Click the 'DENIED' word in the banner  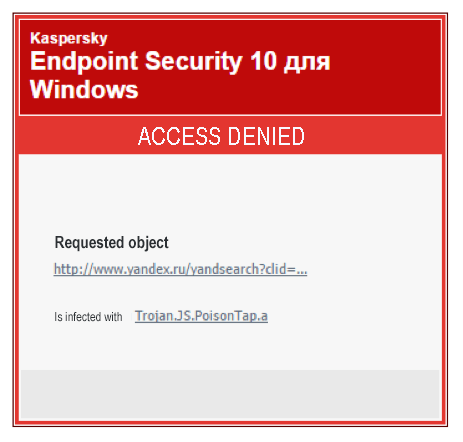pyautogui.click(x=267, y=136)
